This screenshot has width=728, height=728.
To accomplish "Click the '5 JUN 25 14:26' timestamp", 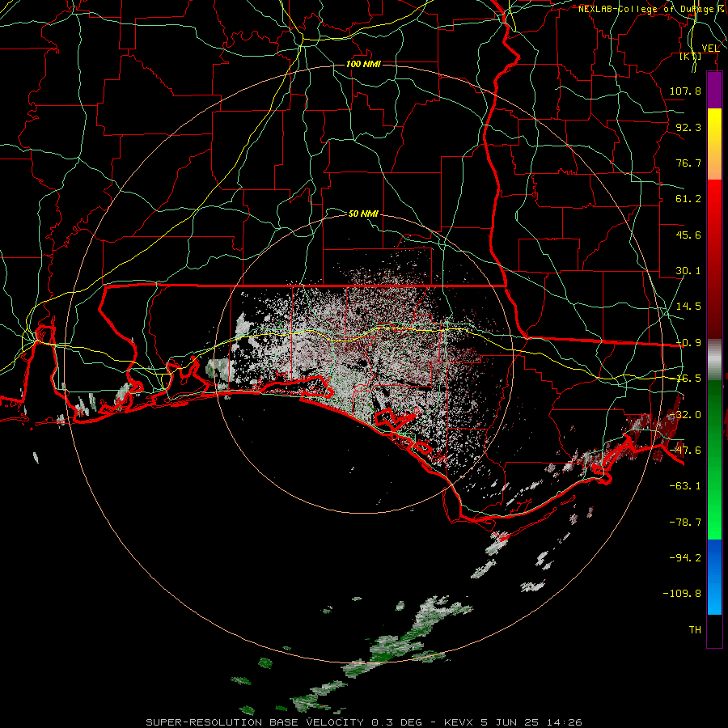I will pos(531,722).
